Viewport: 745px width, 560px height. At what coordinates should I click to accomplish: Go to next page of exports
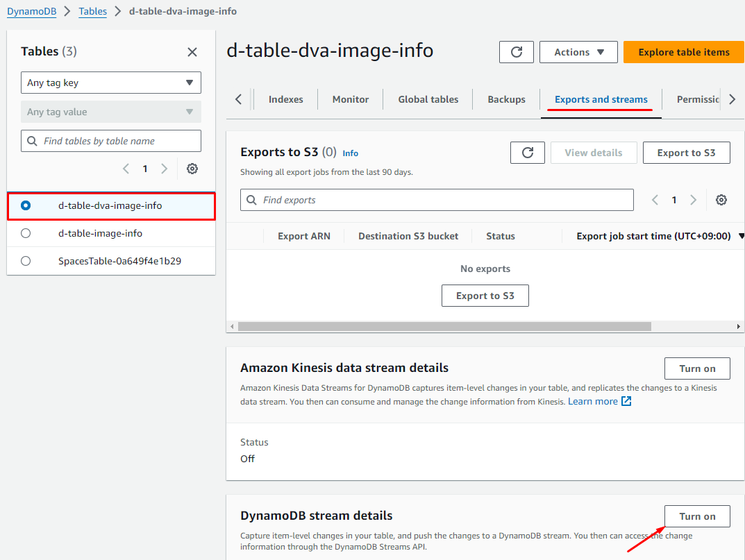[693, 200]
